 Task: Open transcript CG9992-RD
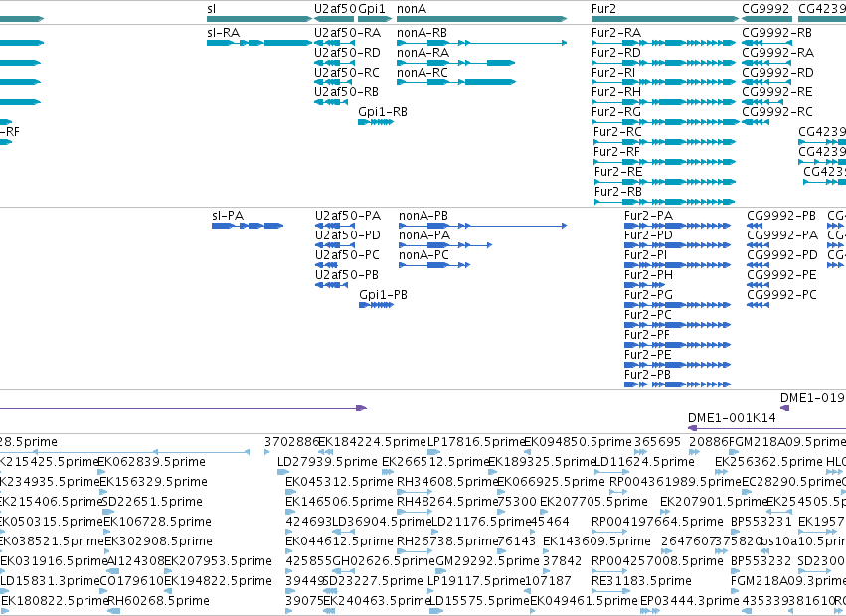pos(778,73)
